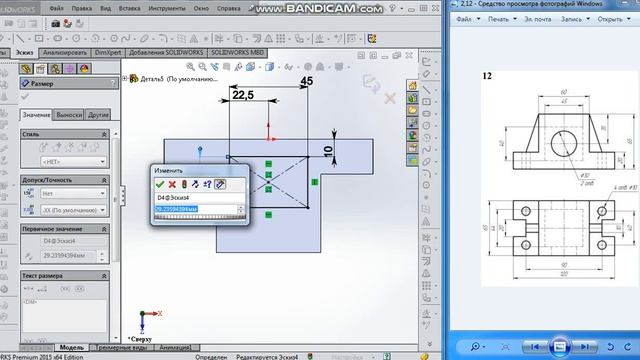640x360 pixels.
Task: Confirm value with green checkmark in Изменить
Action: pyautogui.click(x=160, y=184)
